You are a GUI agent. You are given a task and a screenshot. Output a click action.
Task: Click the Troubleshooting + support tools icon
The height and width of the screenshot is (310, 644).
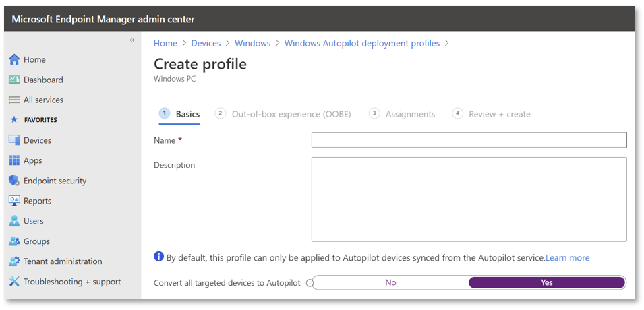click(x=14, y=282)
